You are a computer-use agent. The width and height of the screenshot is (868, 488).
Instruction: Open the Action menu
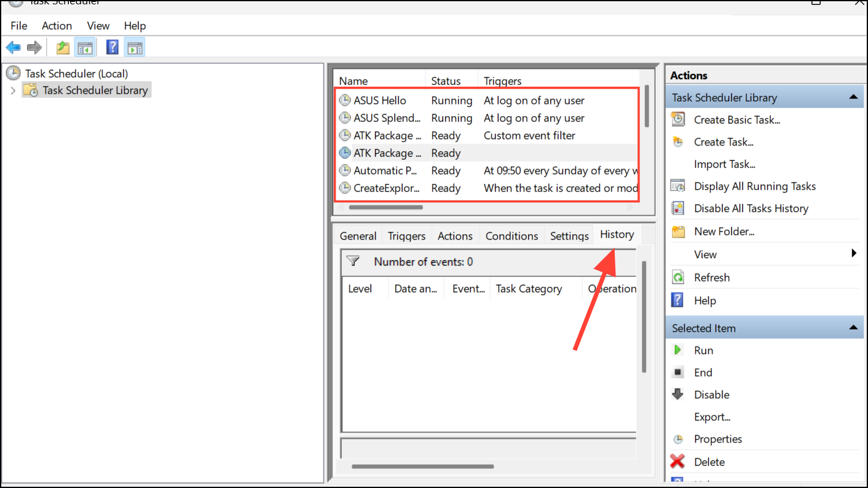tap(57, 26)
